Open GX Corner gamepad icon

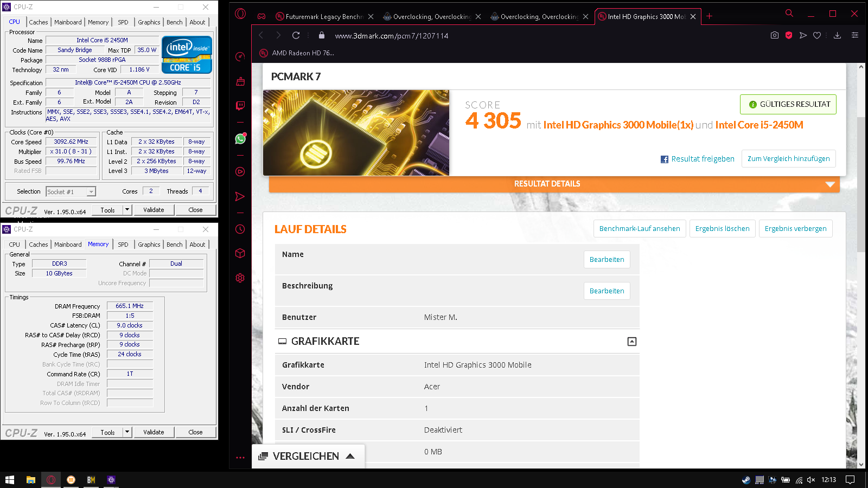click(261, 16)
